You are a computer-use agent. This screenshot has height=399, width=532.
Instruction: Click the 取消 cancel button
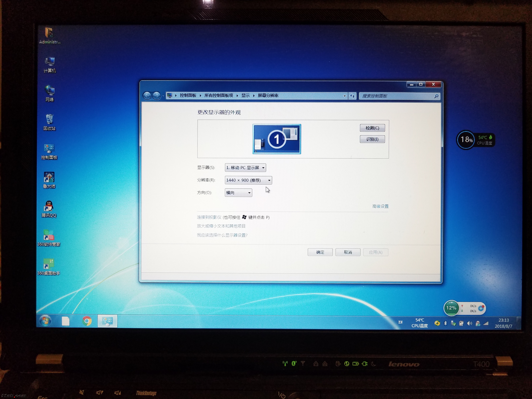[348, 252]
